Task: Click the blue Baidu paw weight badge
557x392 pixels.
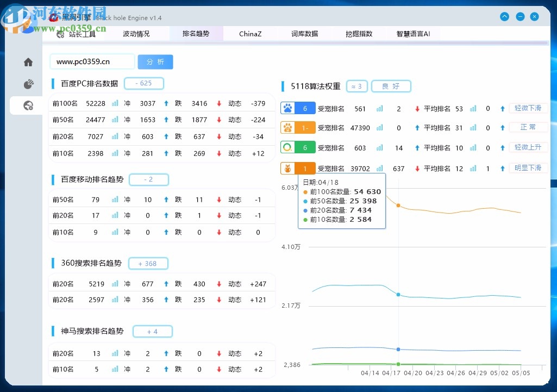Action: tap(298, 108)
